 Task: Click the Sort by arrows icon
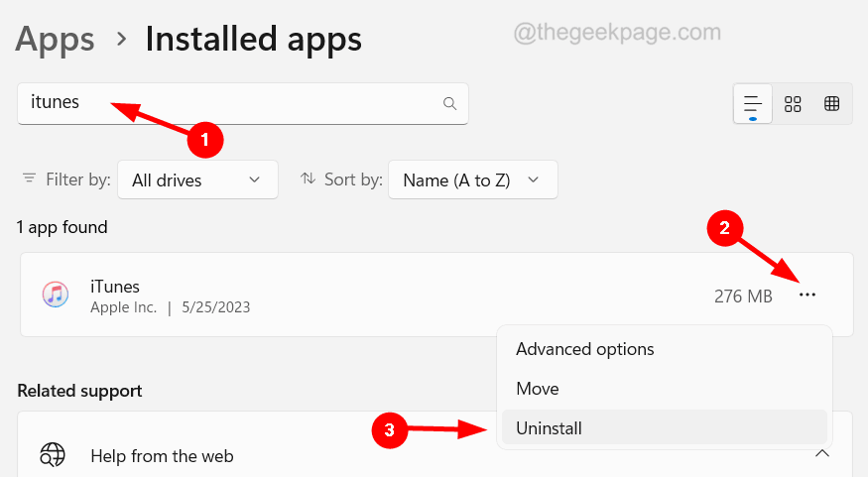click(308, 179)
